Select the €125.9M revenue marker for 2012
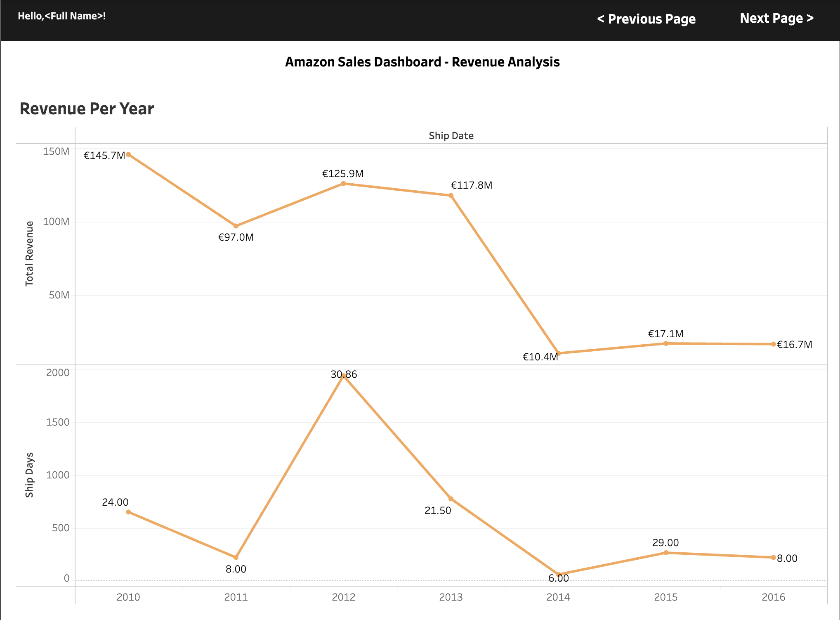 pyautogui.click(x=343, y=184)
